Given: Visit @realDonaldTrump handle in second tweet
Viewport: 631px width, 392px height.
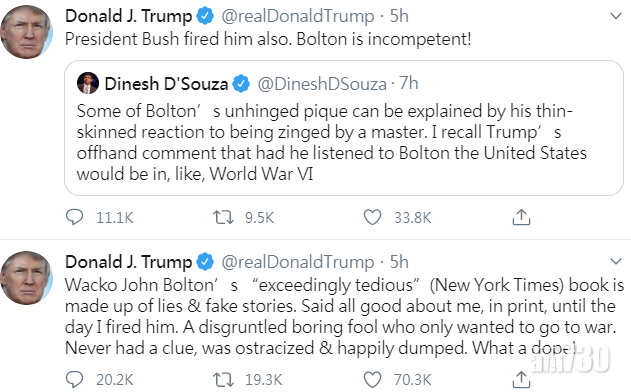Looking at the screenshot, I should [298, 262].
